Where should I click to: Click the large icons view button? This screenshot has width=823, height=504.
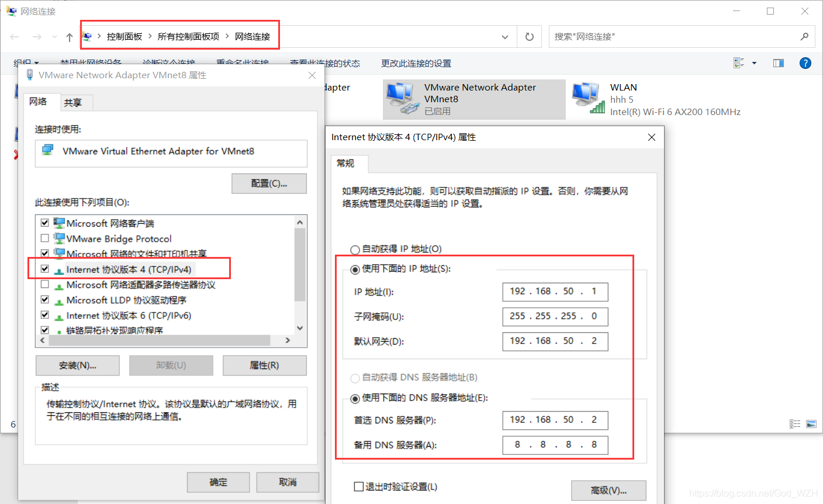pyautogui.click(x=738, y=62)
